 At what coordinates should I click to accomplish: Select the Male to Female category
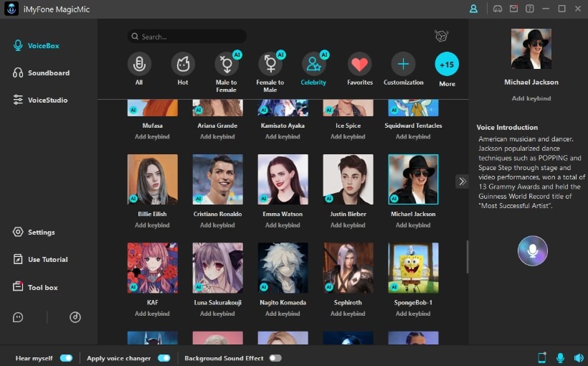pos(226,71)
